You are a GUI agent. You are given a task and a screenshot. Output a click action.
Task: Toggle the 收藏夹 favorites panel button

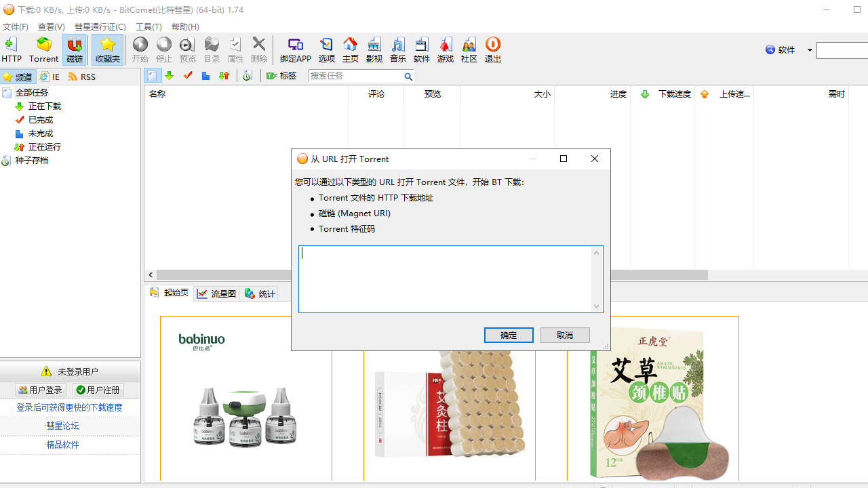pos(107,50)
